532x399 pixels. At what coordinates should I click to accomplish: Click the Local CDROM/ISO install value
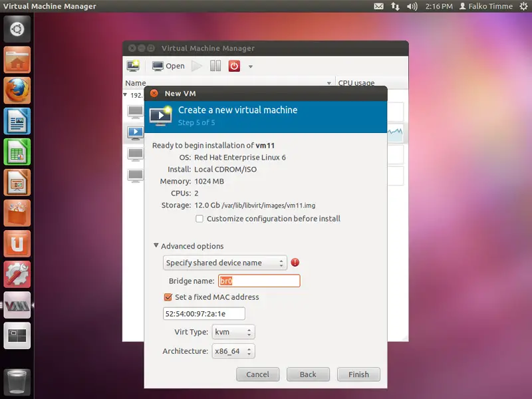pos(225,170)
